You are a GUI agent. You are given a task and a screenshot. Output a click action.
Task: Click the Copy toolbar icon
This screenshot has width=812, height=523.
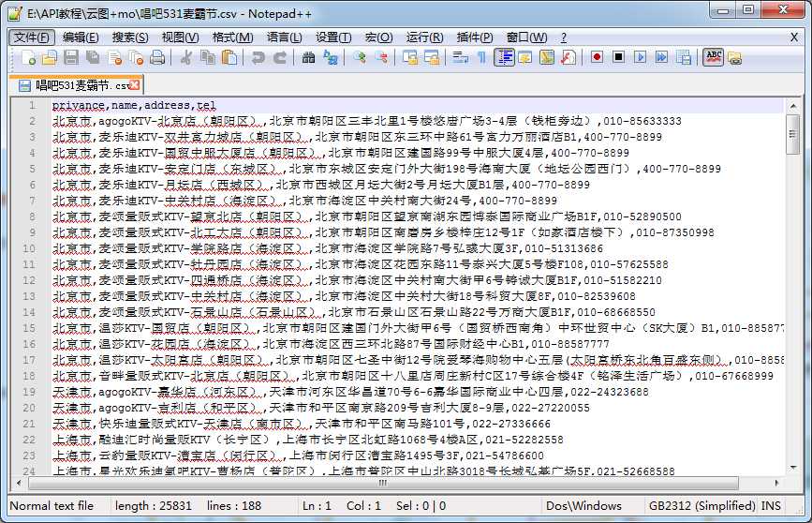tap(208, 57)
